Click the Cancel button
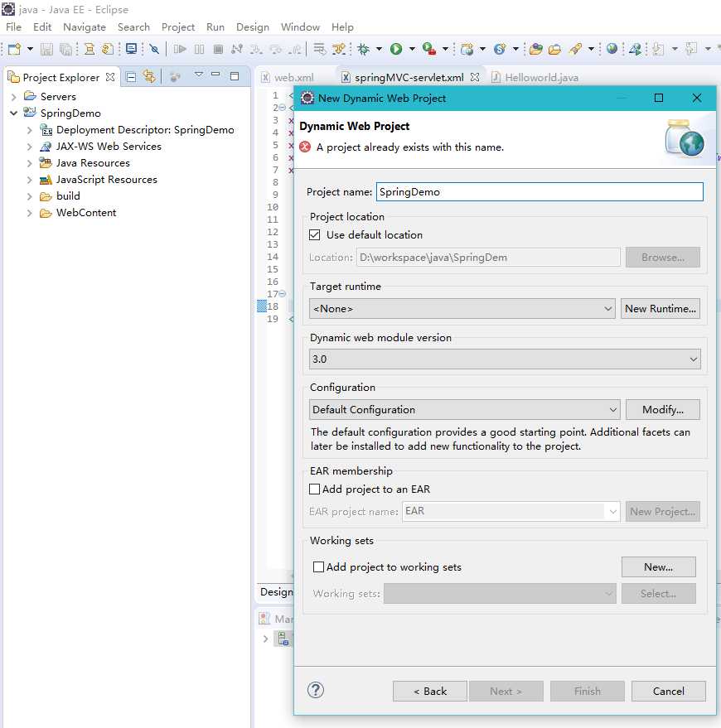The width and height of the screenshot is (721, 728). (669, 692)
